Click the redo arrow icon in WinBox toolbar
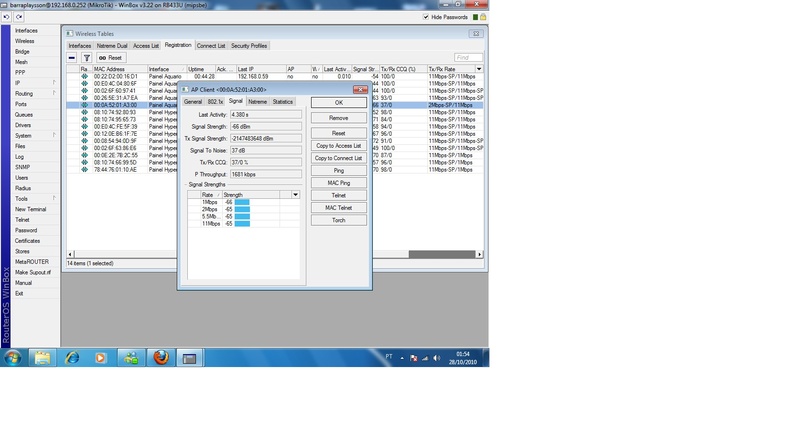 [18, 17]
